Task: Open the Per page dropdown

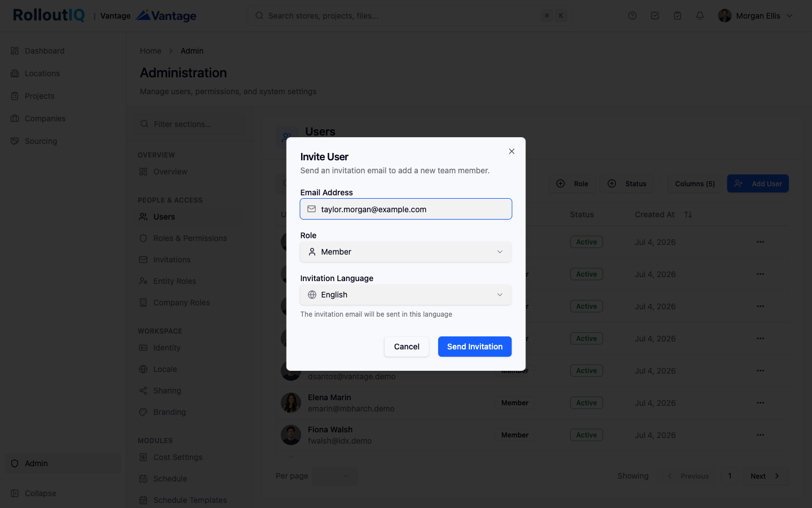Action: click(x=335, y=476)
